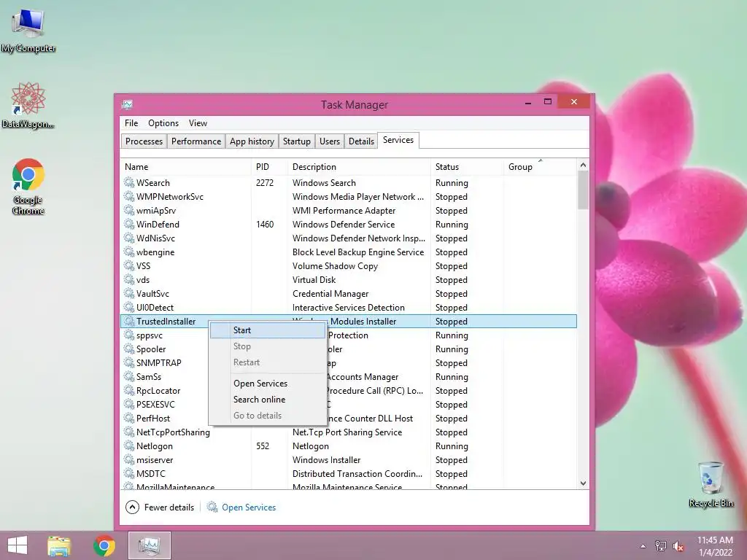This screenshot has height=560, width=747.
Task: Click the gear icon beside msiserver
Action: [x=129, y=459]
